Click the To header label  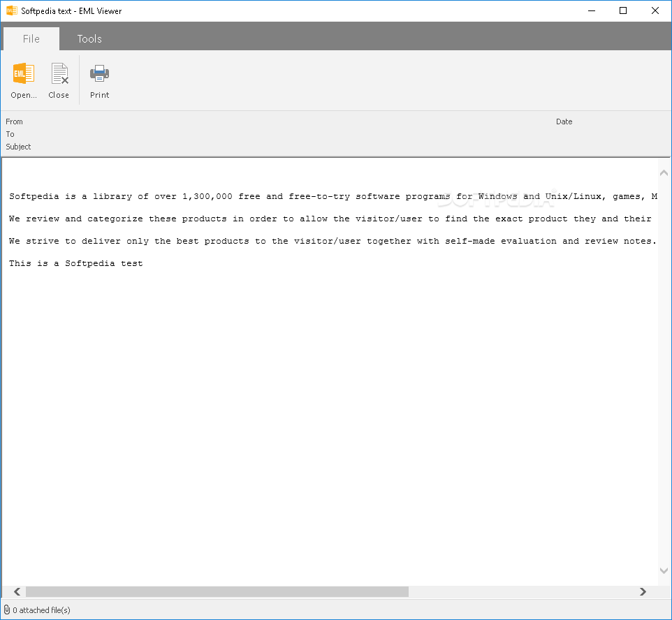10,134
